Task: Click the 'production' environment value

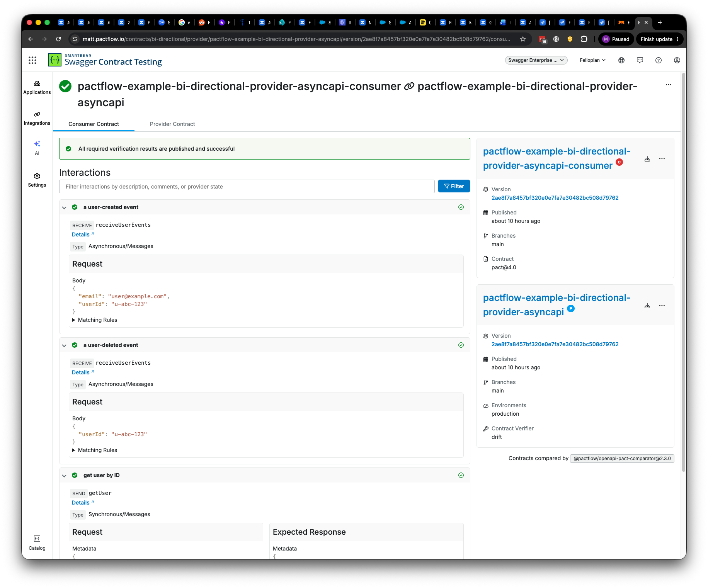Action: pos(505,414)
